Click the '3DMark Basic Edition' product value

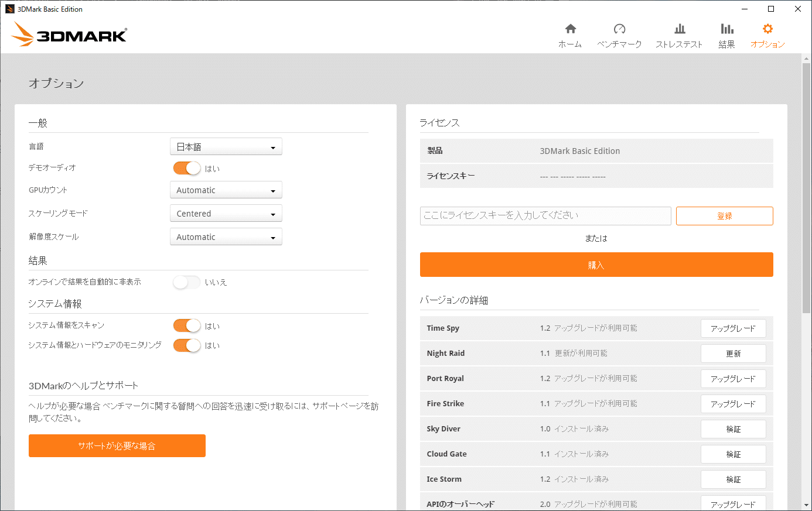click(580, 151)
